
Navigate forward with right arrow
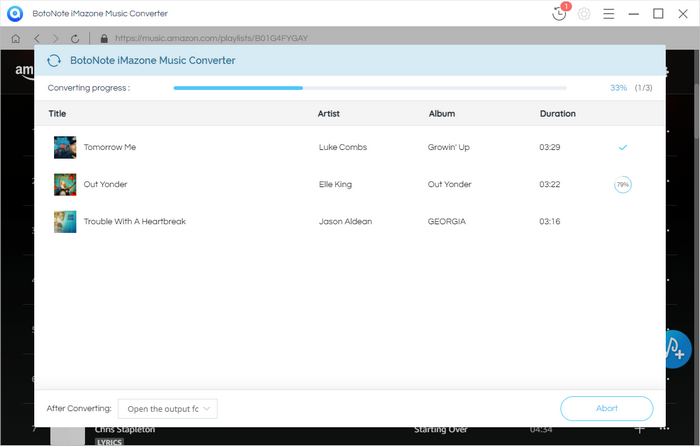(56, 38)
